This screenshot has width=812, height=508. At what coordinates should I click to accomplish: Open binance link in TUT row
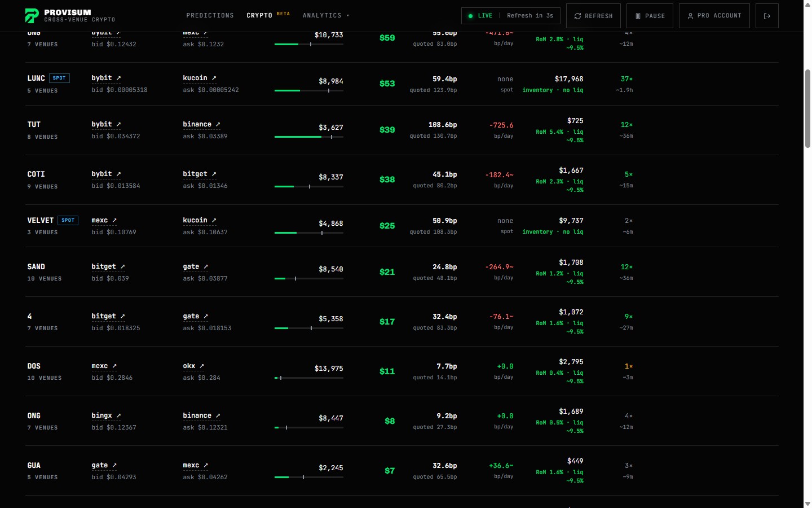tap(201, 124)
